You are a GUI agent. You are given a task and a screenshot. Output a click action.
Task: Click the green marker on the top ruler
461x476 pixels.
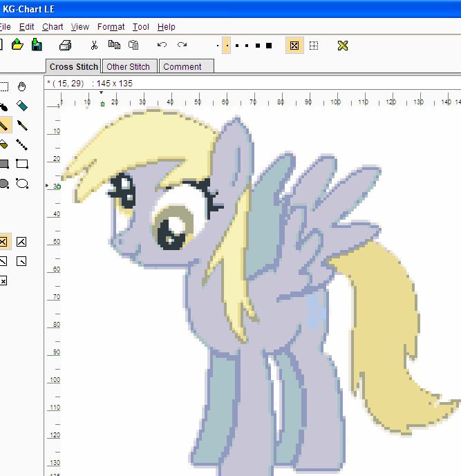pyautogui.click(x=103, y=104)
